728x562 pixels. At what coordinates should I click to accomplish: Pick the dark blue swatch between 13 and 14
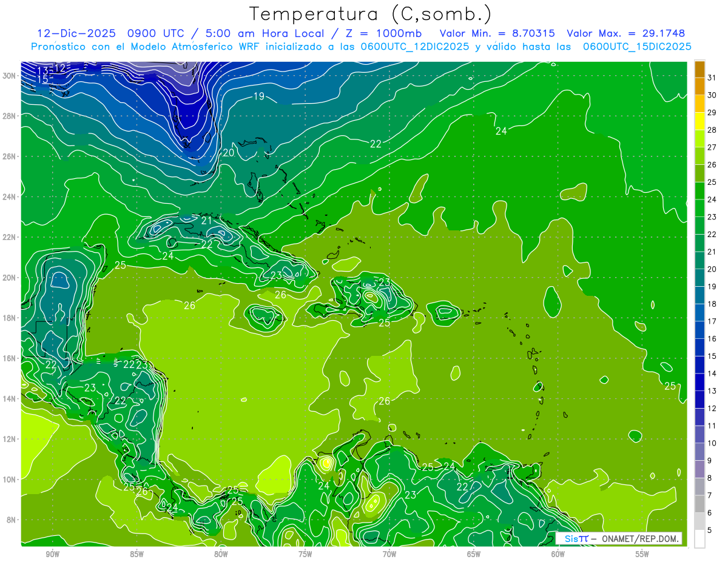(699, 382)
